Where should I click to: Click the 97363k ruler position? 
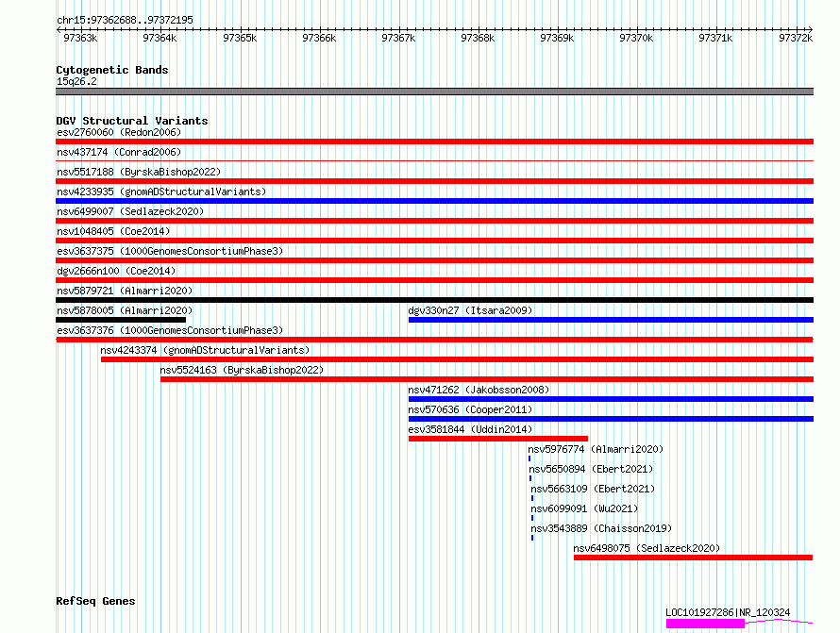point(80,38)
